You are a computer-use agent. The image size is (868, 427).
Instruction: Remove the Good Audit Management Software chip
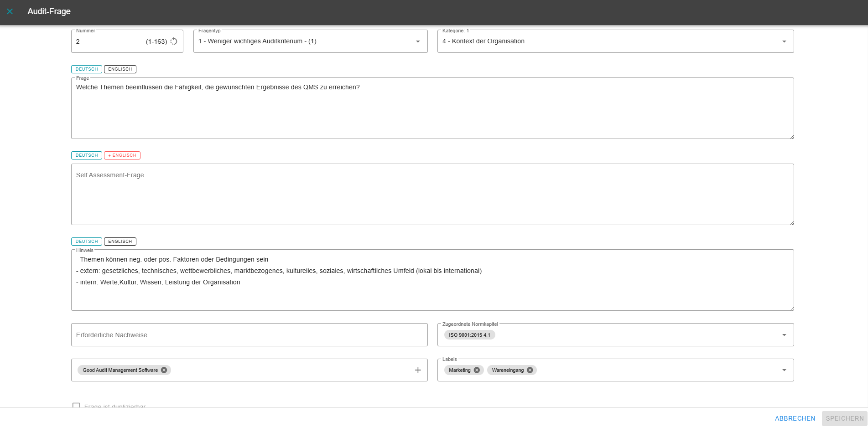click(164, 370)
